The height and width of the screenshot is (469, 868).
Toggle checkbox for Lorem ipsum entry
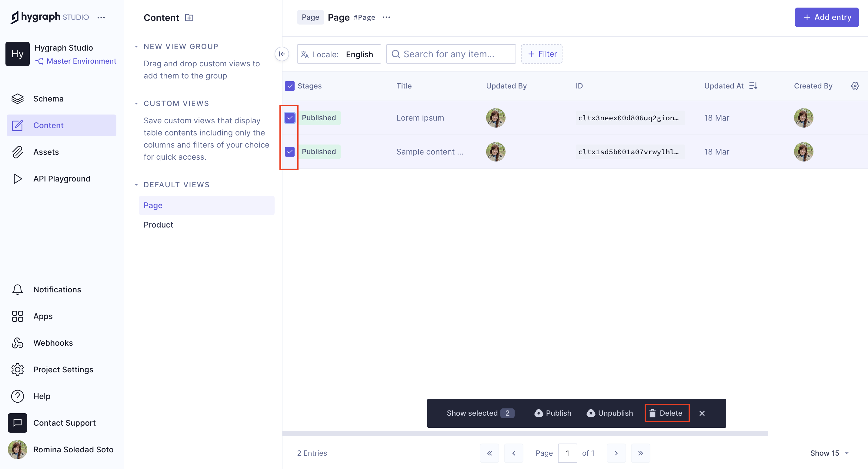point(290,118)
